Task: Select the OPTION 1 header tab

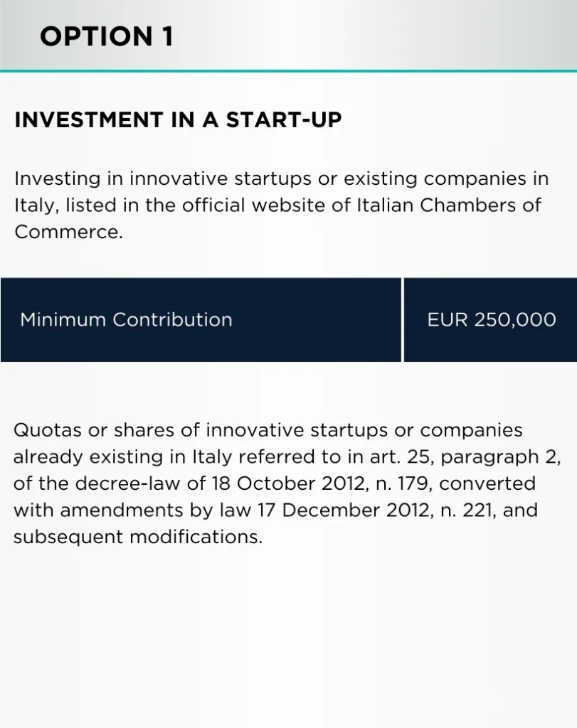Action: (x=107, y=36)
